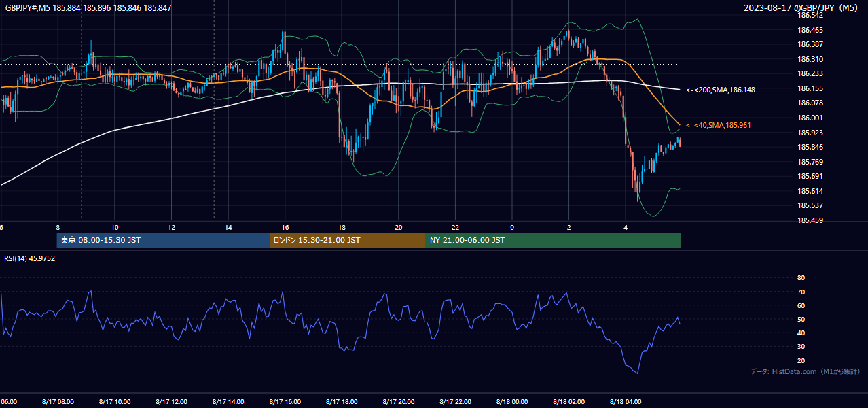Click the 8/17 22:00 date axis label

point(455,401)
